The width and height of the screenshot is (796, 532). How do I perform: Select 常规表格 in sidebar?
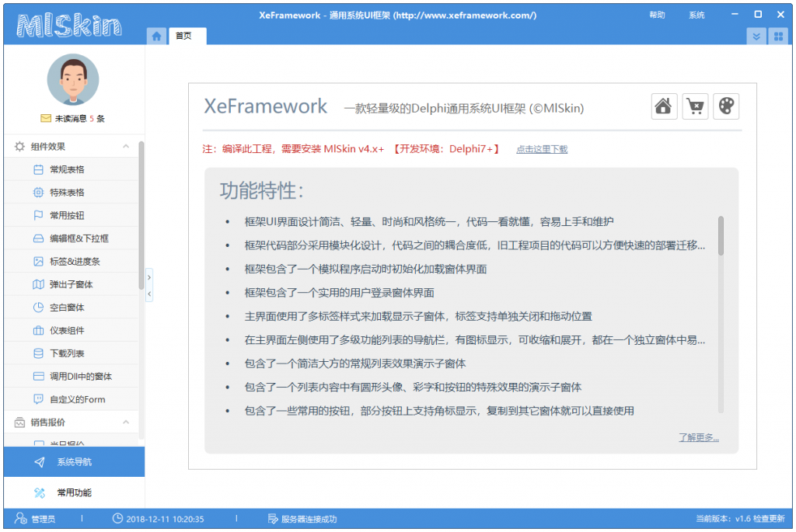[71, 169]
